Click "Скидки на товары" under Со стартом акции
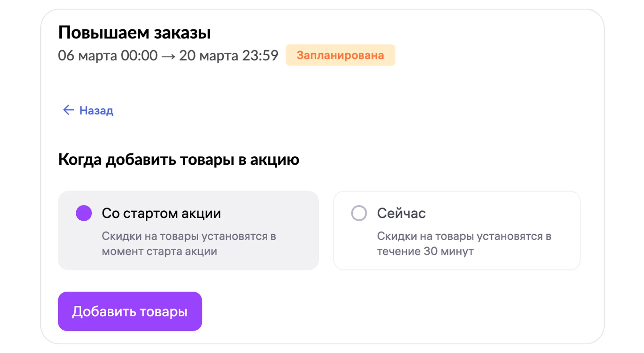644x353 pixels. [150, 236]
